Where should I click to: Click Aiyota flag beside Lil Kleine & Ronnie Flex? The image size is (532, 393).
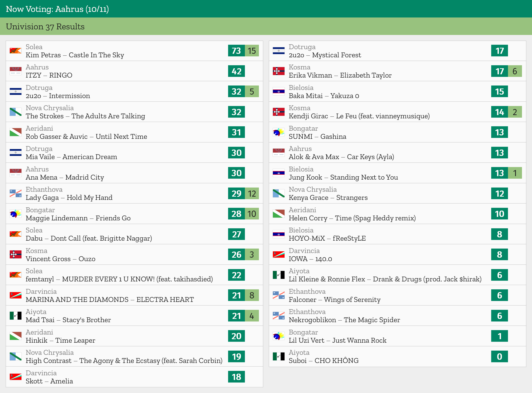coord(279,275)
